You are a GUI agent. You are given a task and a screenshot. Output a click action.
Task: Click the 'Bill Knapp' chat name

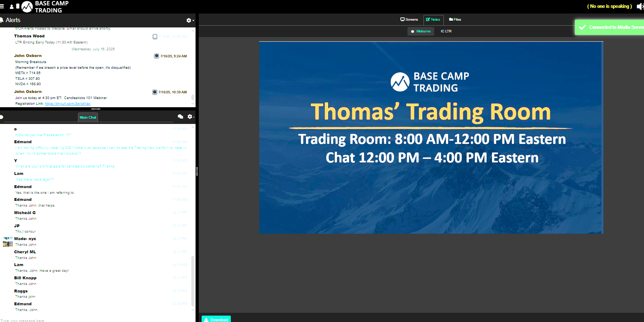(x=25, y=278)
